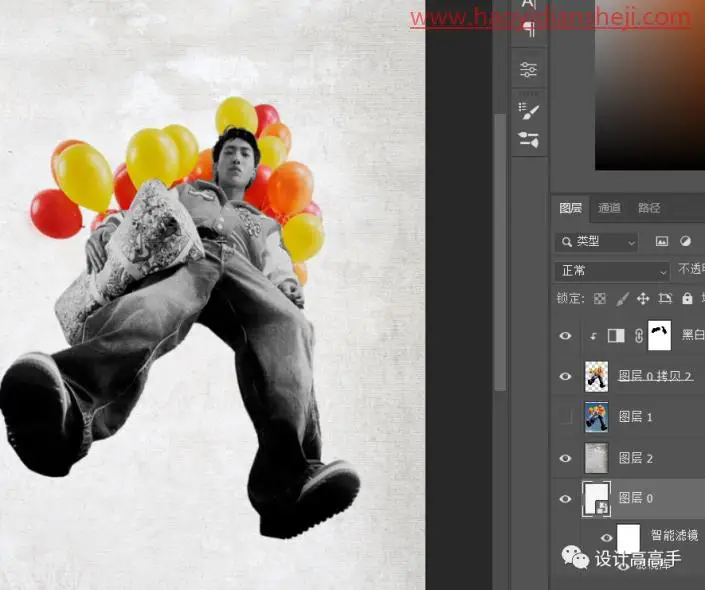Viewport: 705px width, 590px height.
Task: Hide the 图层 0 layer
Action: click(565, 499)
